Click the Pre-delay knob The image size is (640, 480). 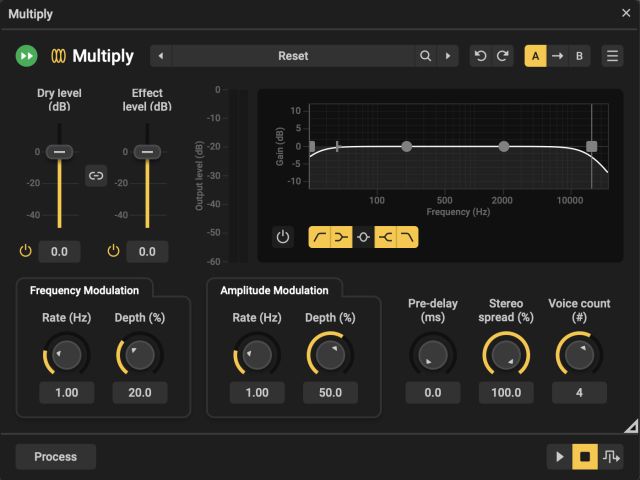[x=433, y=355]
